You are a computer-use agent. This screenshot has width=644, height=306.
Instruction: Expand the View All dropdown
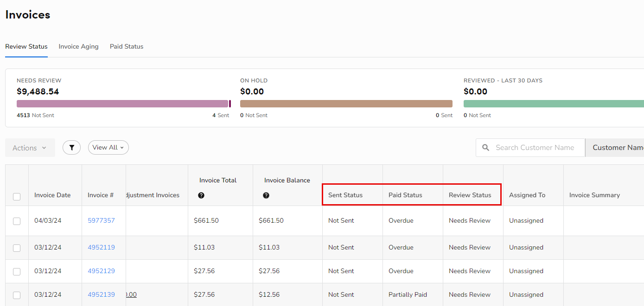108,147
